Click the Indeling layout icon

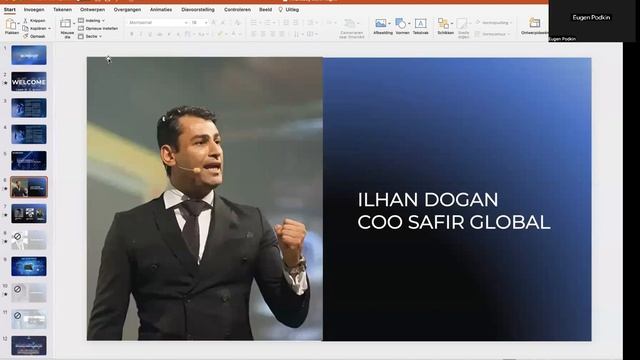pos(81,20)
